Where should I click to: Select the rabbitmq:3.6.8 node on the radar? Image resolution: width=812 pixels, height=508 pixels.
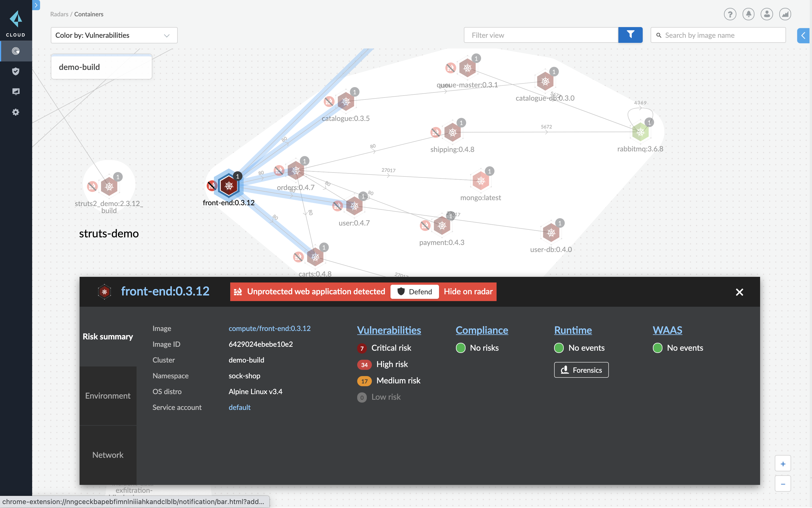[x=640, y=132]
